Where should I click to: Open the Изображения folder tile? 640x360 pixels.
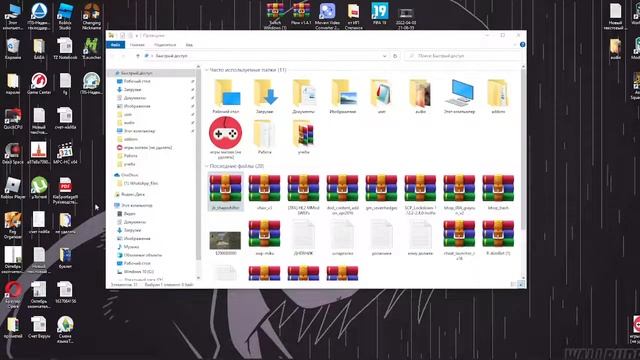[343, 96]
